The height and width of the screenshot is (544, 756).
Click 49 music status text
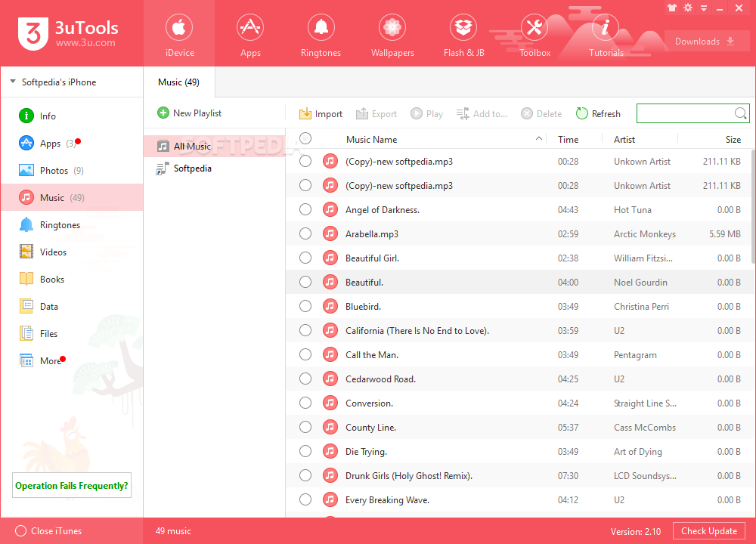click(x=173, y=531)
